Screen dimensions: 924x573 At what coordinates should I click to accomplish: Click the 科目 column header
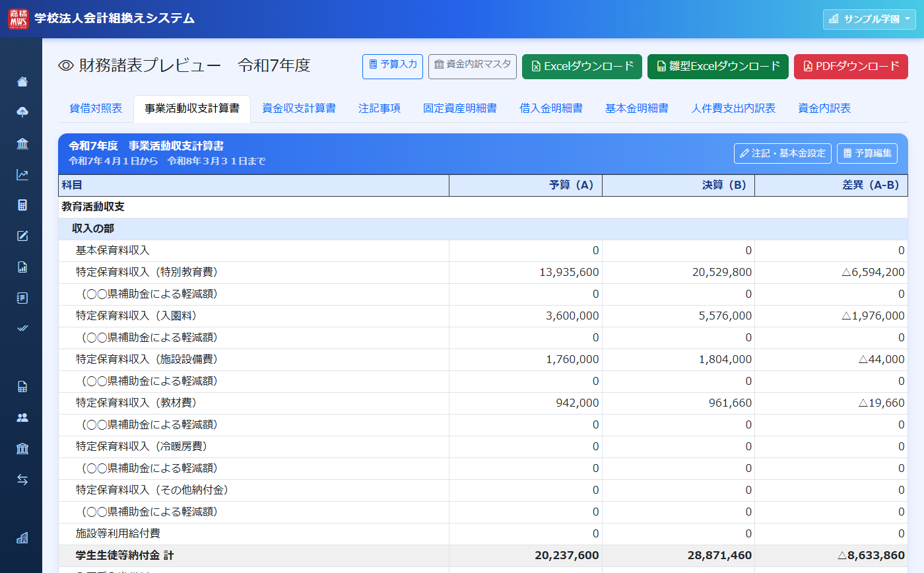pyautogui.click(x=254, y=185)
